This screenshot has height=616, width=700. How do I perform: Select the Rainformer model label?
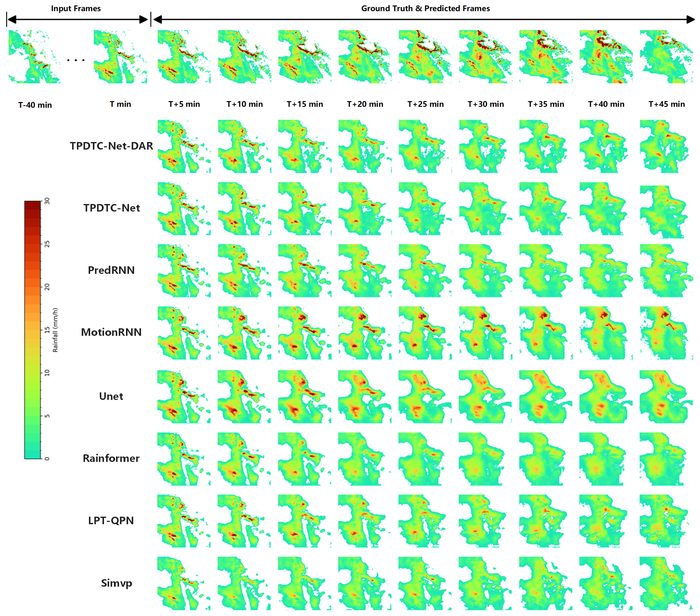(111, 459)
